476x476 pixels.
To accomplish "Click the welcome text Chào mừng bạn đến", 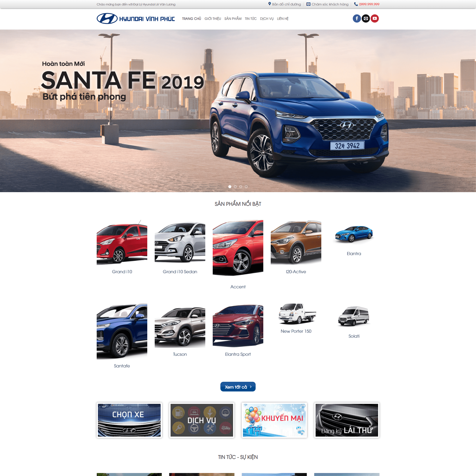I will point(136,4).
